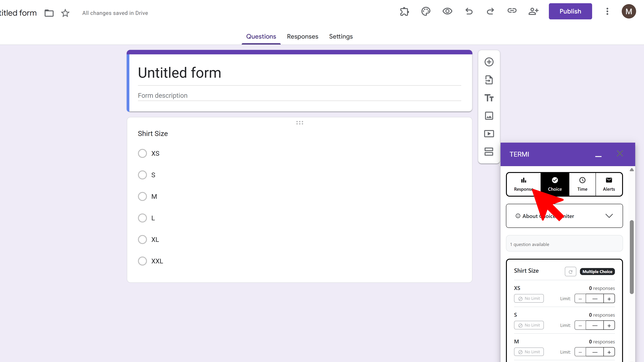Refresh the Shirt Size question choices
This screenshot has height=362, width=644.
570,272
